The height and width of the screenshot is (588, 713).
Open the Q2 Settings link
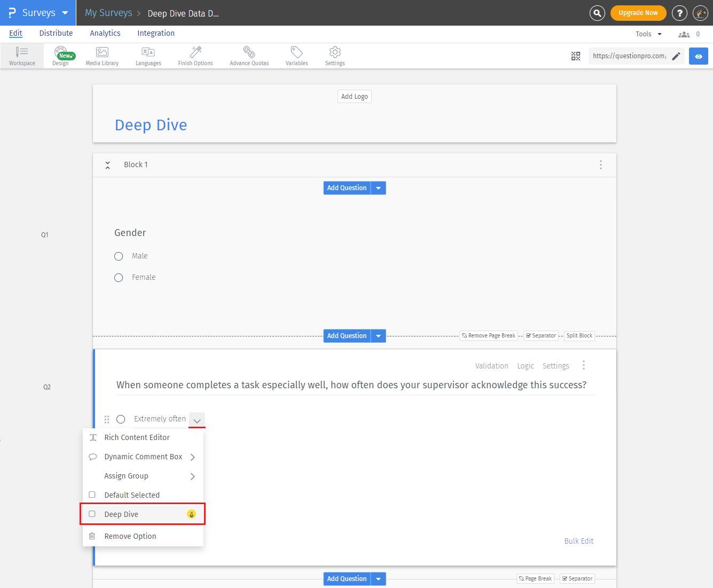[x=556, y=366]
